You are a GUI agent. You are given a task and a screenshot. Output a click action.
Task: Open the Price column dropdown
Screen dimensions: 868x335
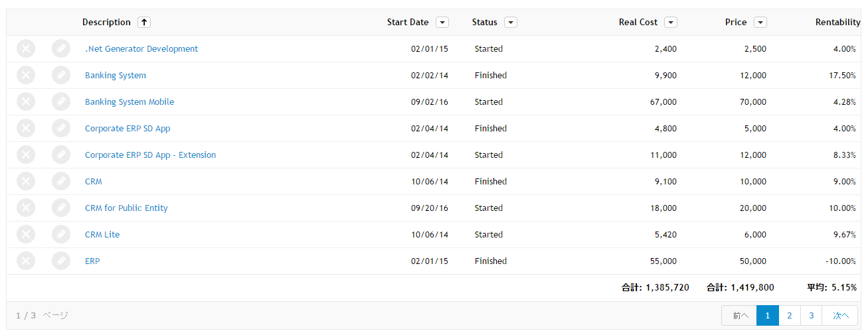coord(760,23)
